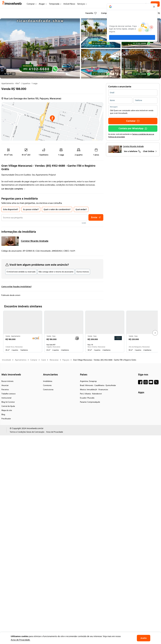Accept cookies with the Aceito button
161x644 pixels.
(144, 638)
